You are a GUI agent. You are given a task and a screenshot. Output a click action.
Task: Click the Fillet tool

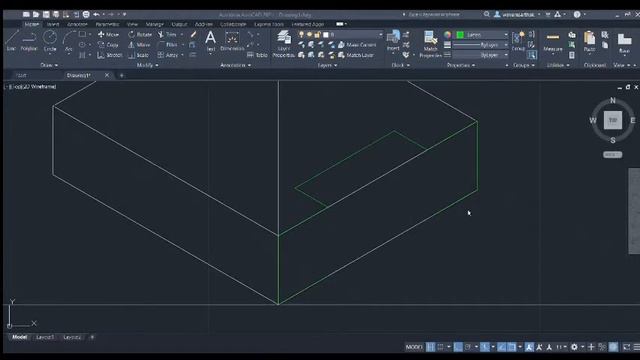168,44
